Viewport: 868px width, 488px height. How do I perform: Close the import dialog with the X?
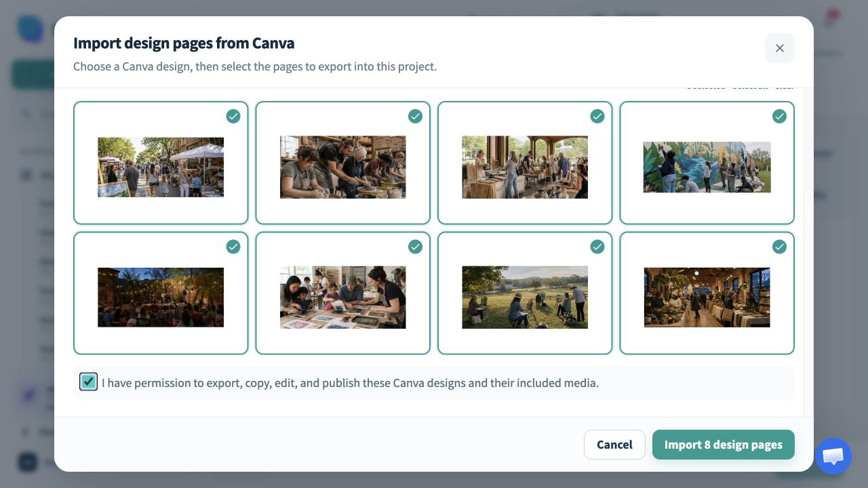point(779,48)
